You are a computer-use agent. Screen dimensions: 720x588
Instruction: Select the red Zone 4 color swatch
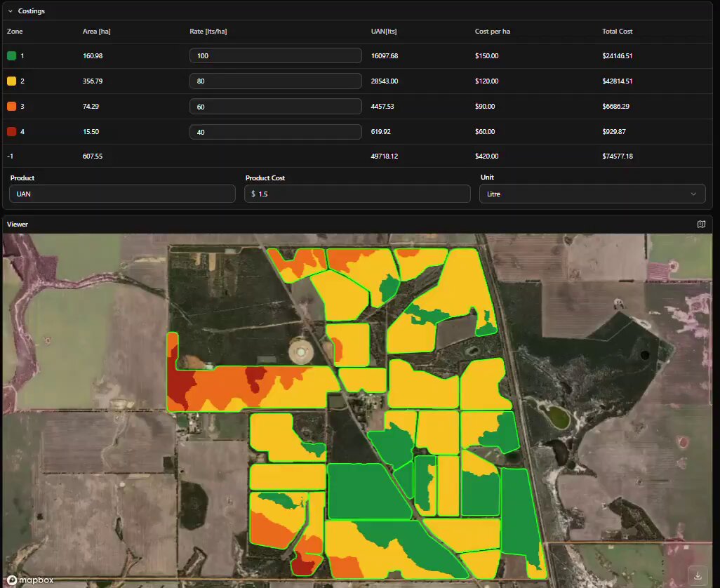(12, 131)
